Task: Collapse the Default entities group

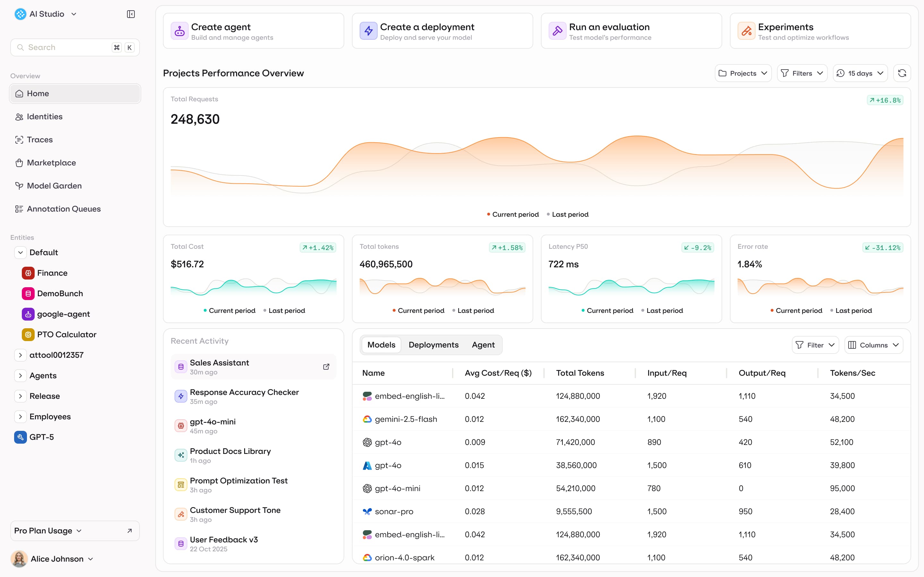Action: click(x=21, y=253)
